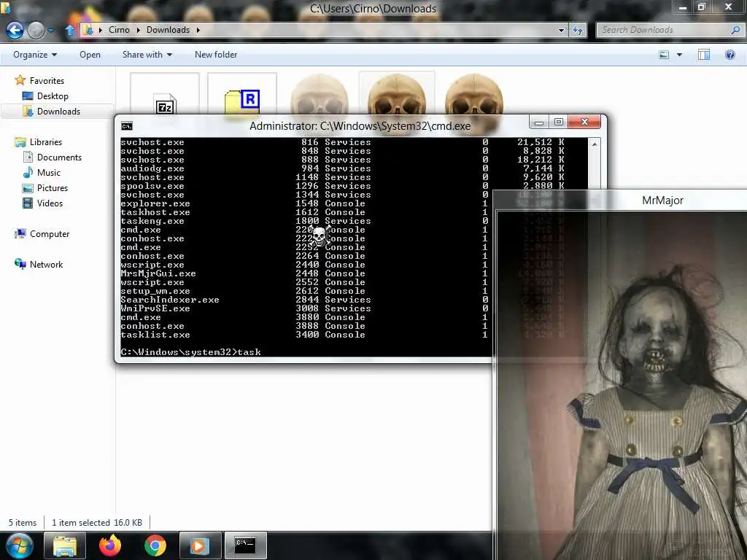Viewport: 747px width, 560px height.
Task: Select the faded first skull file icon
Action: (320, 94)
